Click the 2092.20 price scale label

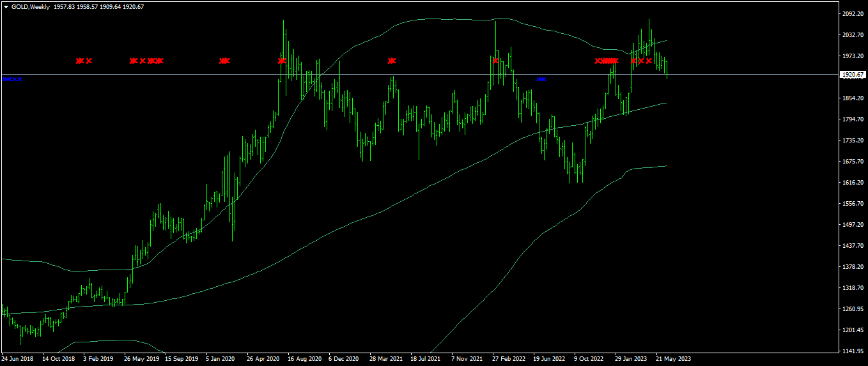[x=853, y=14]
